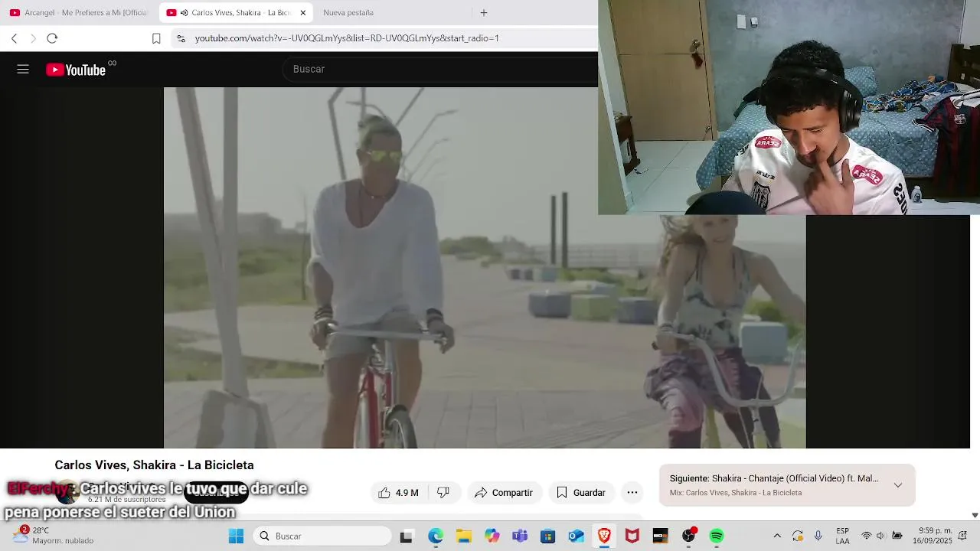
Task: Open the more actions three-dot menu
Action: [632, 493]
